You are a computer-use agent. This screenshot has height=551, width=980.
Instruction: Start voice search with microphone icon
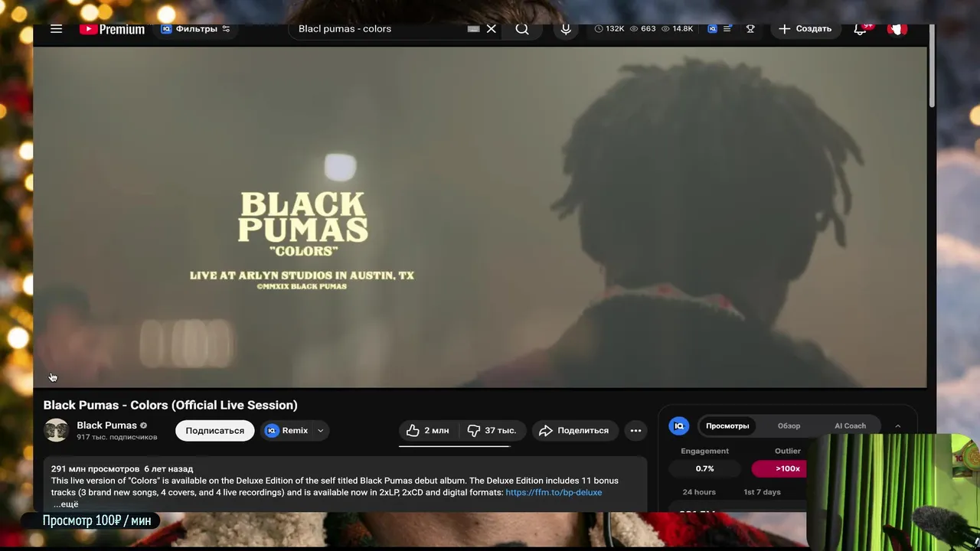(566, 29)
